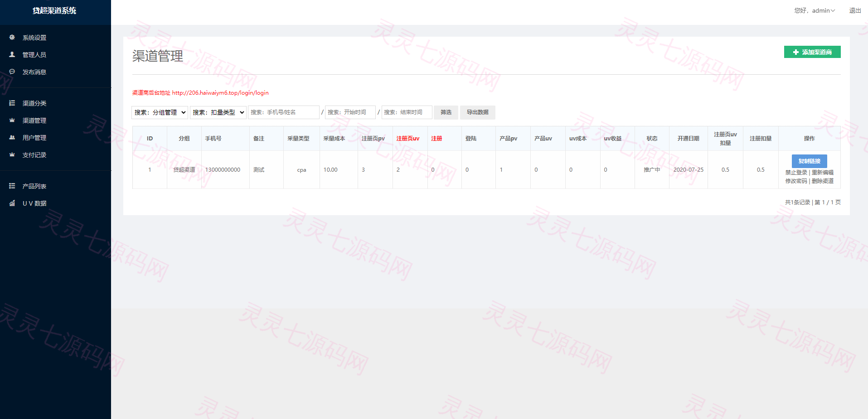The height and width of the screenshot is (419, 868).
Task: Open the 分组管理 search dropdown
Action: coord(160,112)
